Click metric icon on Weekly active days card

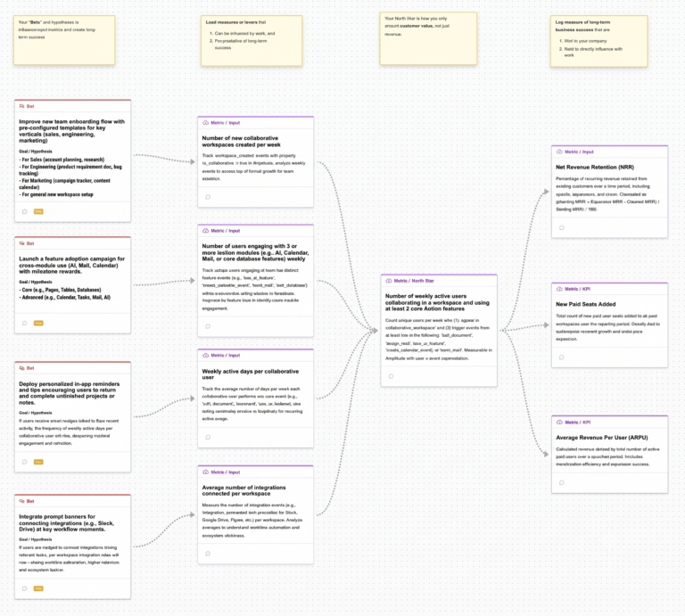click(205, 356)
